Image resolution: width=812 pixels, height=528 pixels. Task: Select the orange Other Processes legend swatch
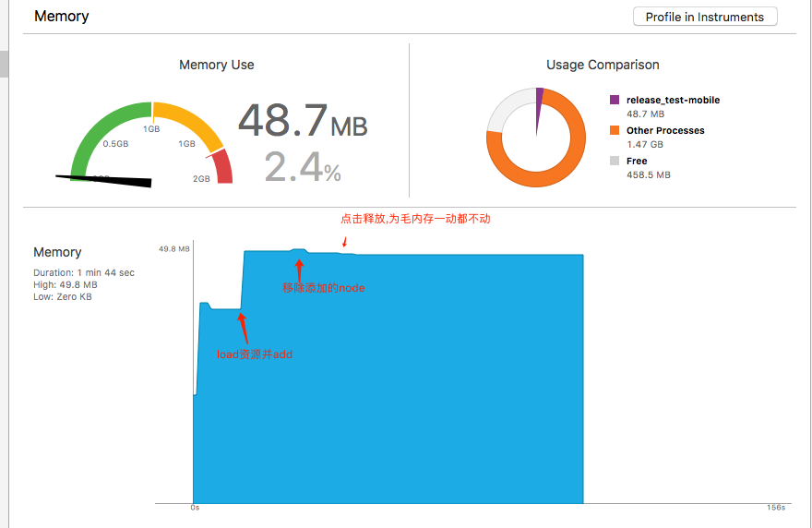[615, 130]
